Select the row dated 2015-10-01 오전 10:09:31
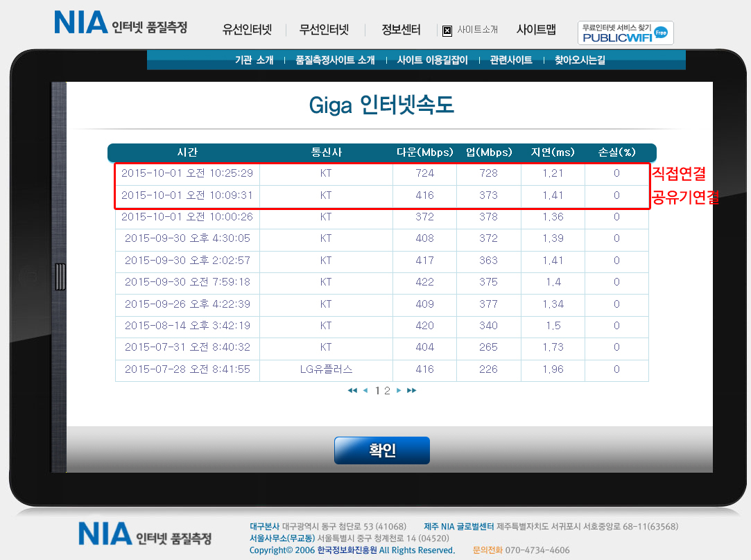 pyautogui.click(x=381, y=195)
